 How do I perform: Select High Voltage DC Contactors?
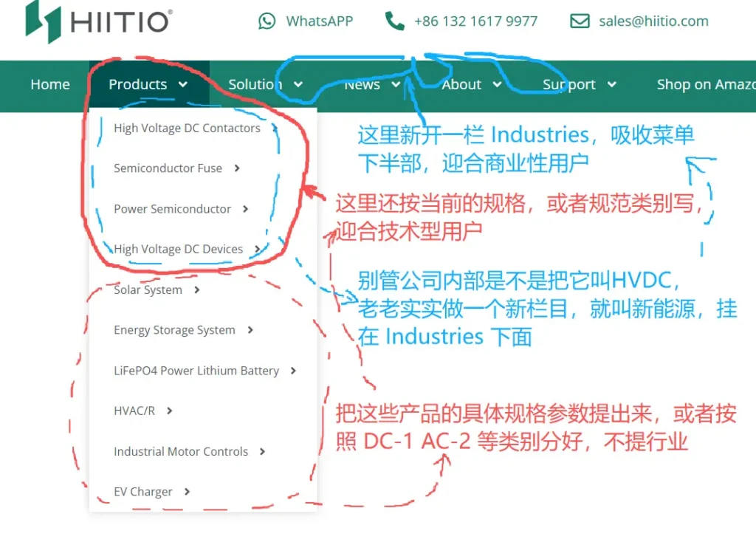187,128
